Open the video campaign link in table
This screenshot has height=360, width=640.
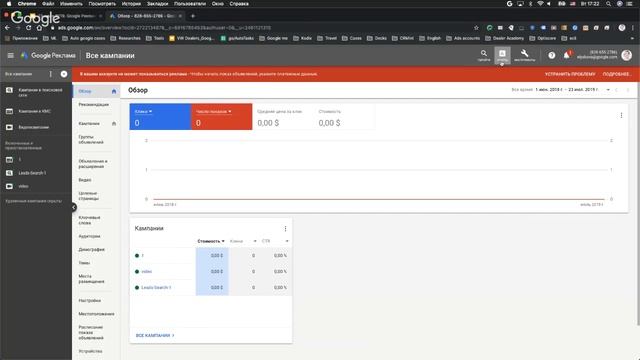[x=147, y=271]
